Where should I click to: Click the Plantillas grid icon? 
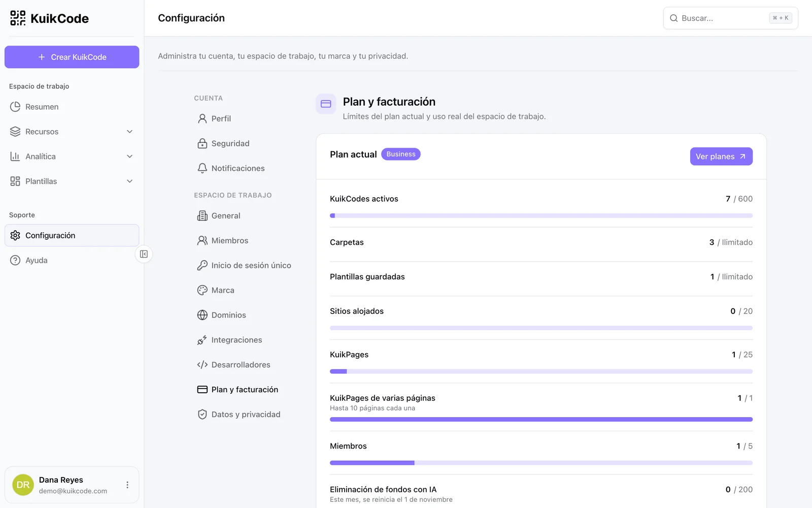tap(15, 181)
